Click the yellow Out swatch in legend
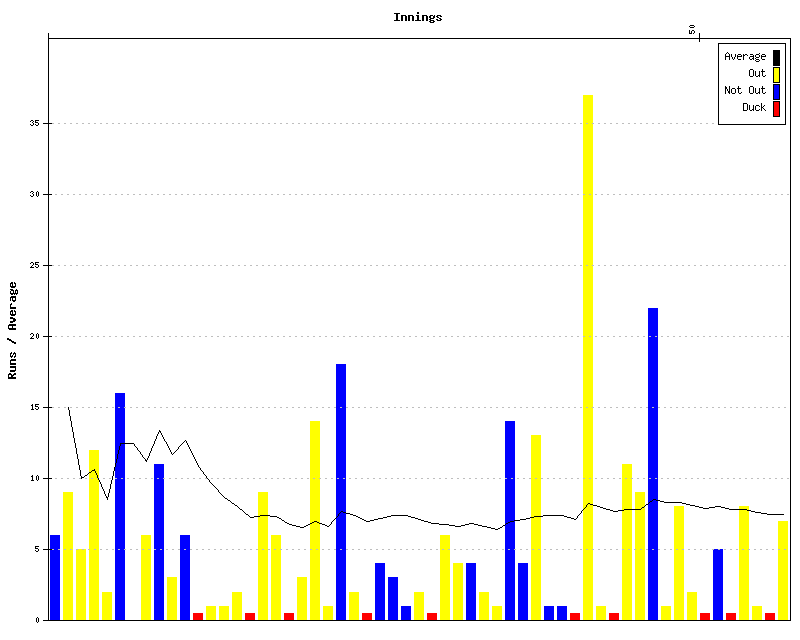 pos(776,75)
